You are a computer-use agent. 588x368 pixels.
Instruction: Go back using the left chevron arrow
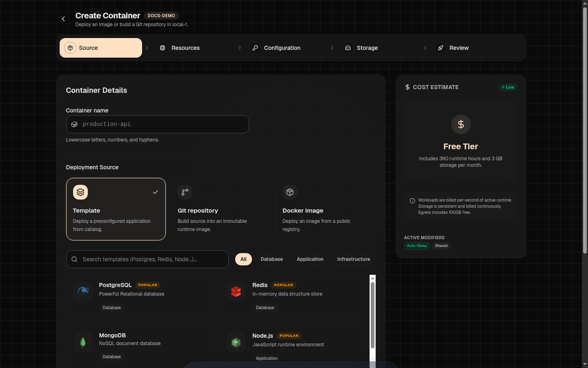point(63,19)
